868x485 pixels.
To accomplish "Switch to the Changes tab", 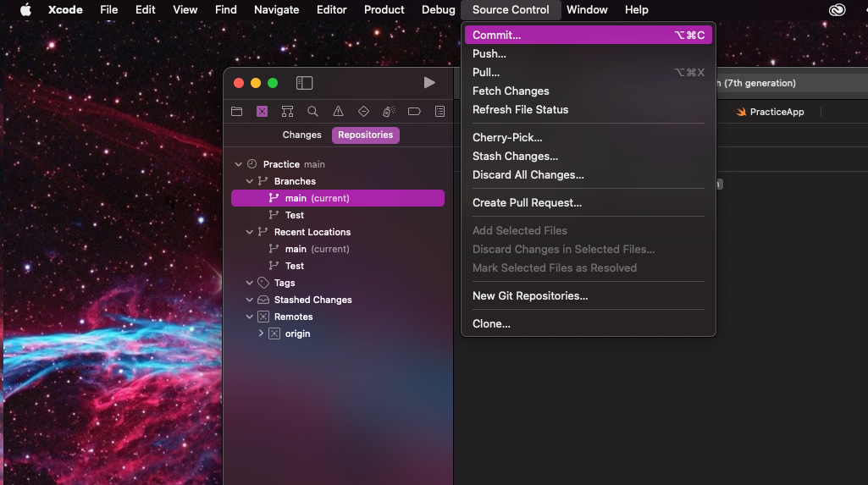I will pos(301,135).
